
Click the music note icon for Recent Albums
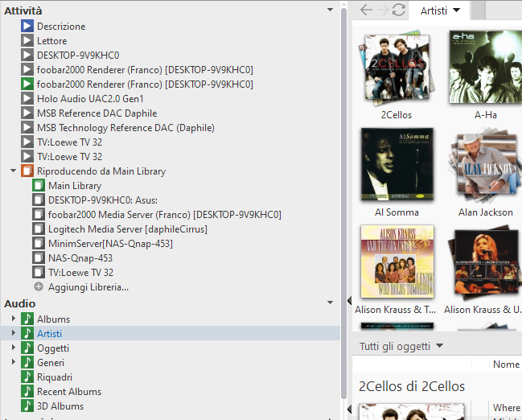click(27, 391)
